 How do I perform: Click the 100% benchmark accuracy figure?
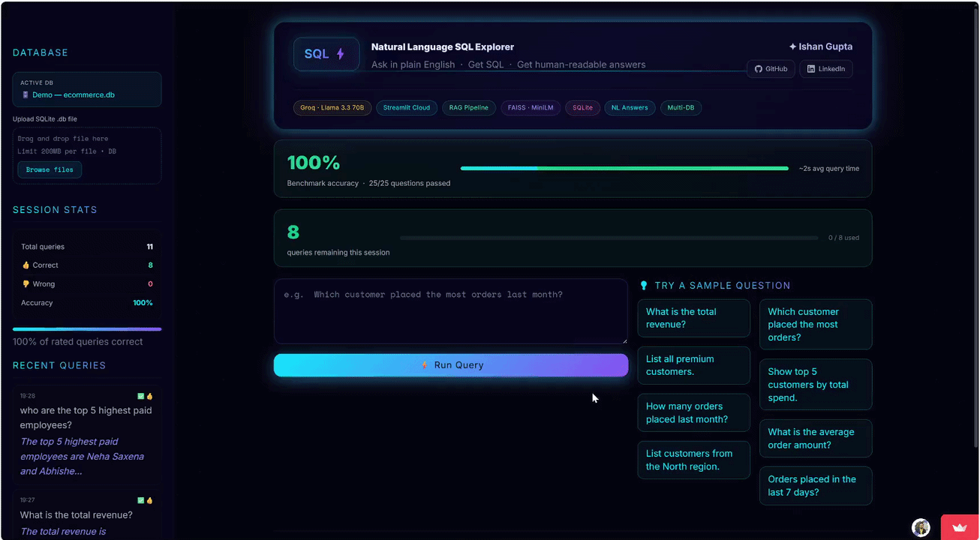[314, 163]
